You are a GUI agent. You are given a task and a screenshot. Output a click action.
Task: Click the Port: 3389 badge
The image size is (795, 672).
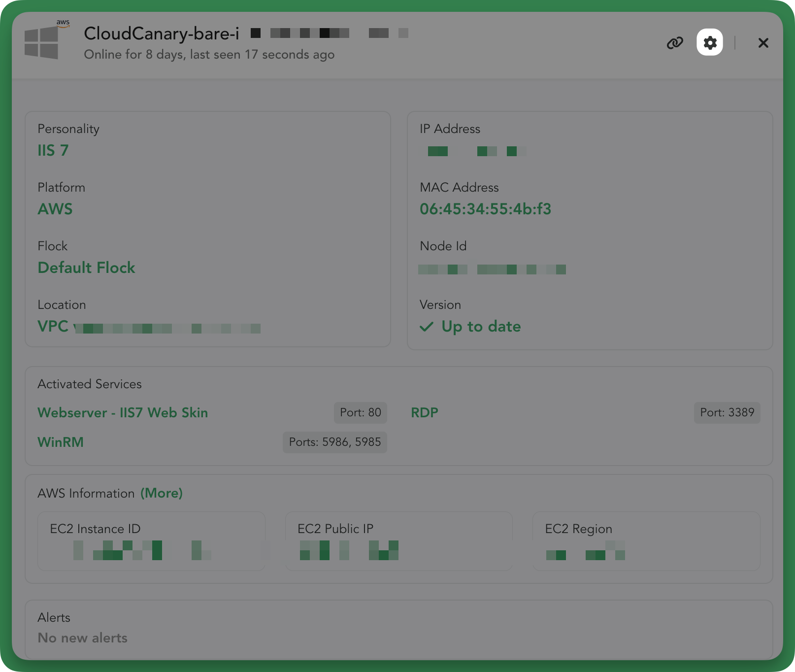click(x=727, y=413)
